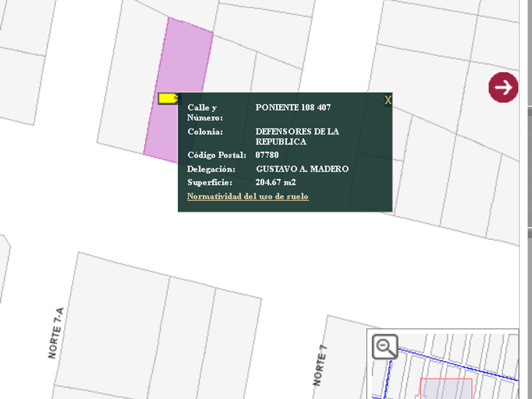Click the 204.67 m2 superficie value
The height and width of the screenshot is (399, 532).
click(x=275, y=182)
